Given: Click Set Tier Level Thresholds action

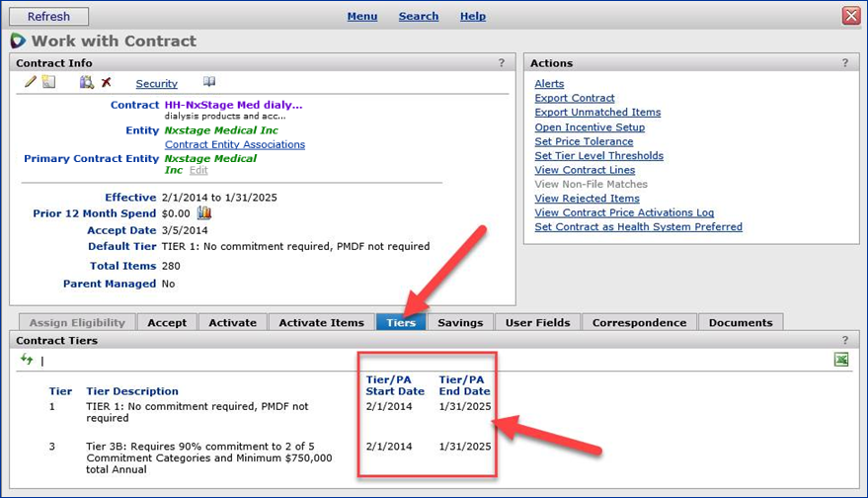Looking at the screenshot, I should tap(598, 156).
